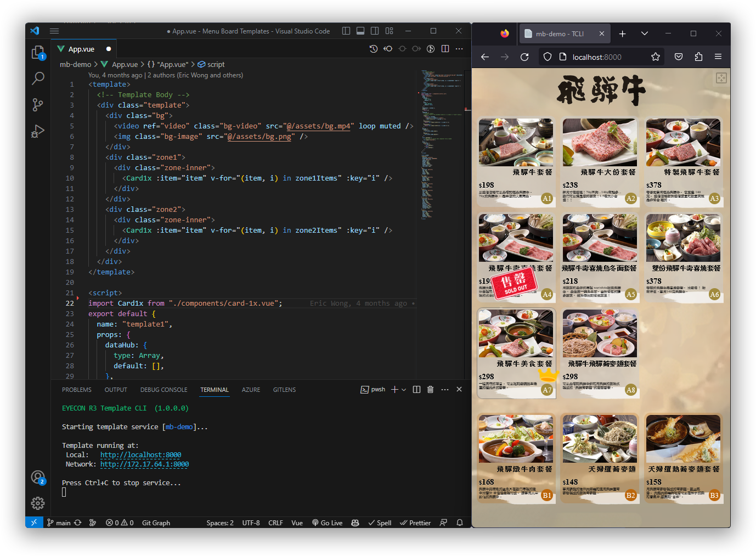Open the Manage gear settings icon

pyautogui.click(x=38, y=503)
